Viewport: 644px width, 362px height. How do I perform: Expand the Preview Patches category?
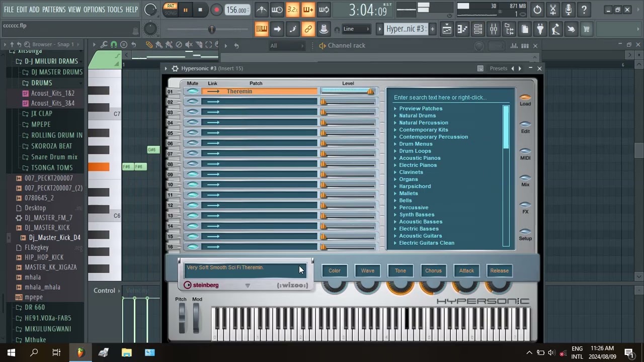point(395,109)
